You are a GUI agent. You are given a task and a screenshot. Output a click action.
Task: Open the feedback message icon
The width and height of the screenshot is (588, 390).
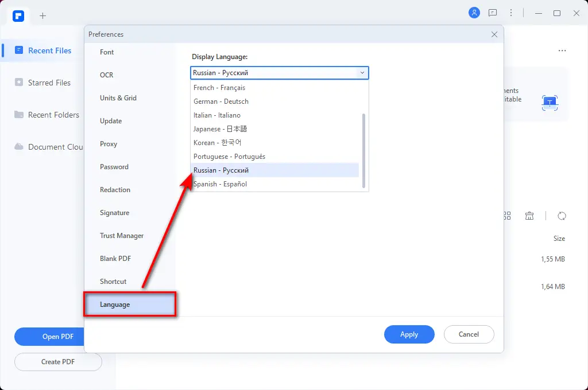point(493,13)
